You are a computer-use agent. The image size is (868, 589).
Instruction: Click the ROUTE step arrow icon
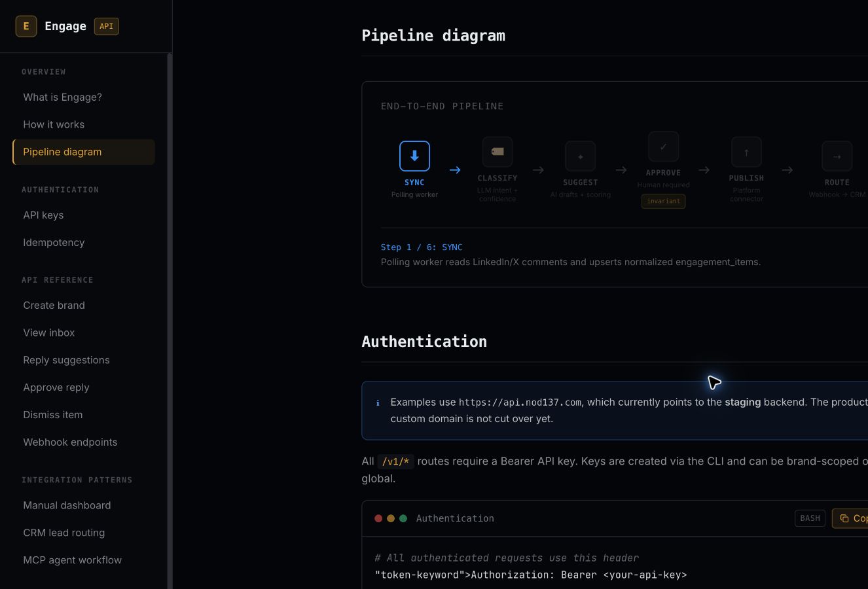pyautogui.click(x=837, y=156)
